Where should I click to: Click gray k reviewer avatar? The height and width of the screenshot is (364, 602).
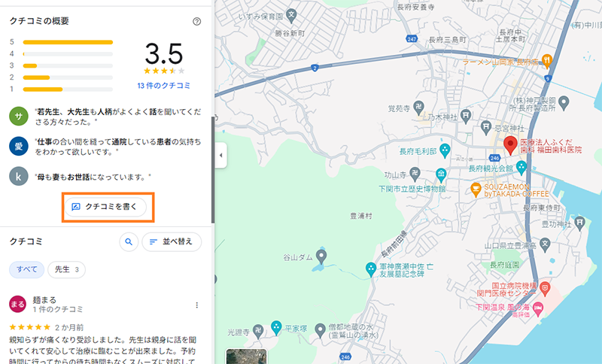tap(18, 176)
